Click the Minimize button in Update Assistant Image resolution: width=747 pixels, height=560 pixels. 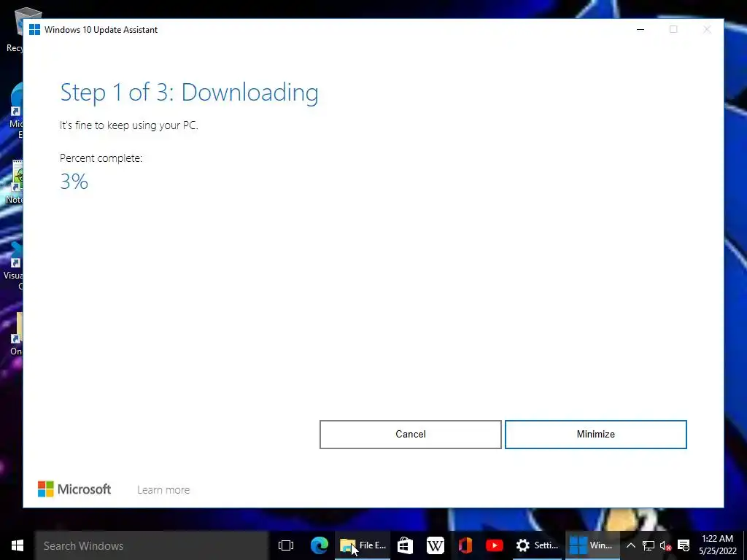pyautogui.click(x=595, y=435)
